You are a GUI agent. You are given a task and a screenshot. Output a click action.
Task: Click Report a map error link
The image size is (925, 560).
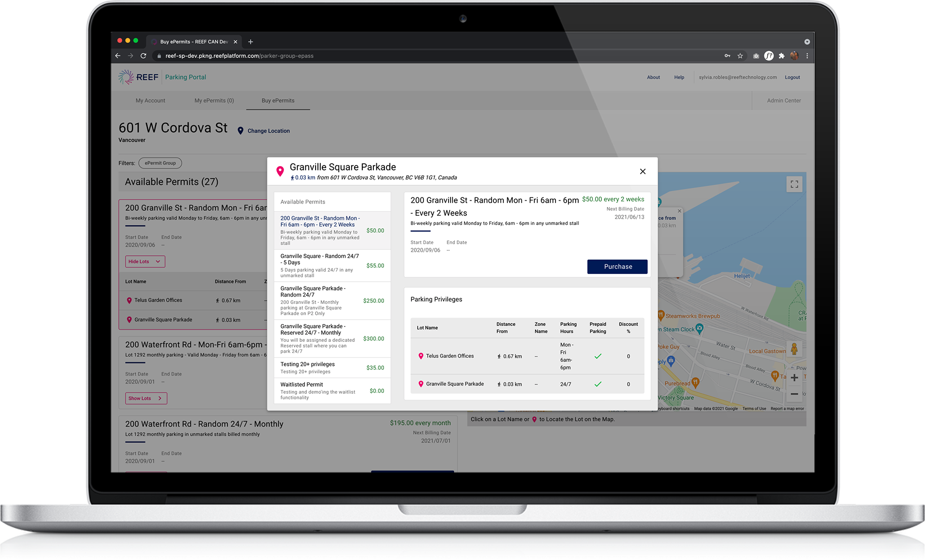tap(787, 409)
